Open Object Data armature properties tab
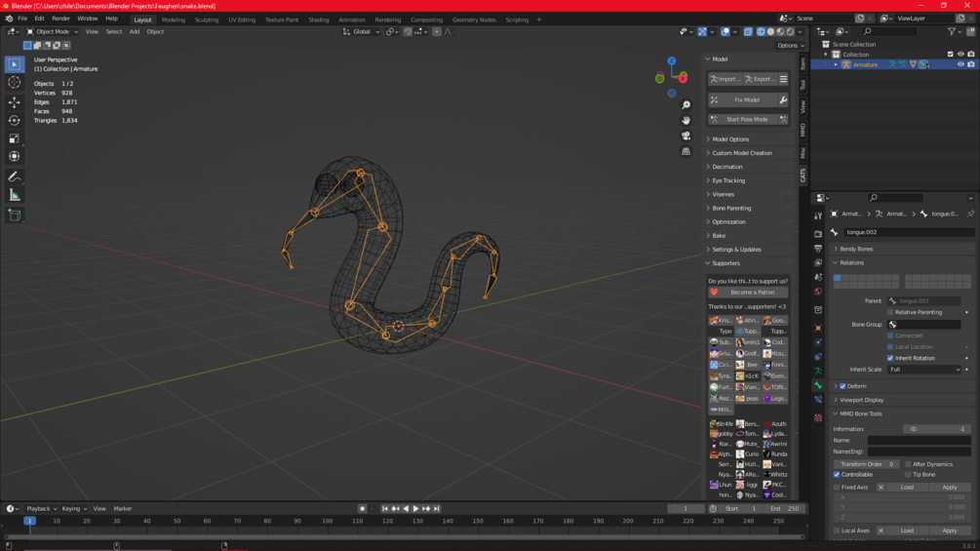This screenshot has height=551, width=980. click(x=818, y=372)
